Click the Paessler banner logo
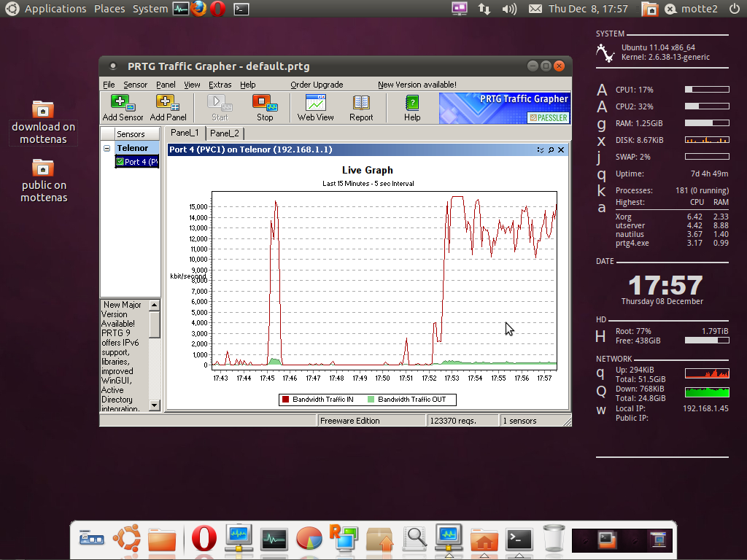 549,117
